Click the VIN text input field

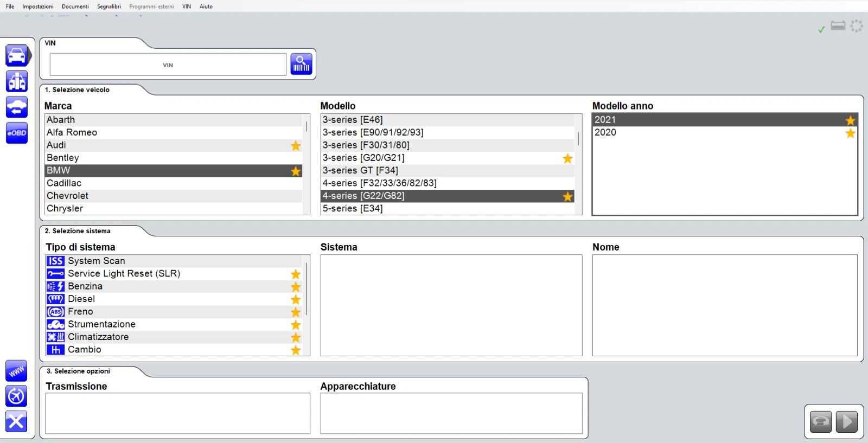168,65
